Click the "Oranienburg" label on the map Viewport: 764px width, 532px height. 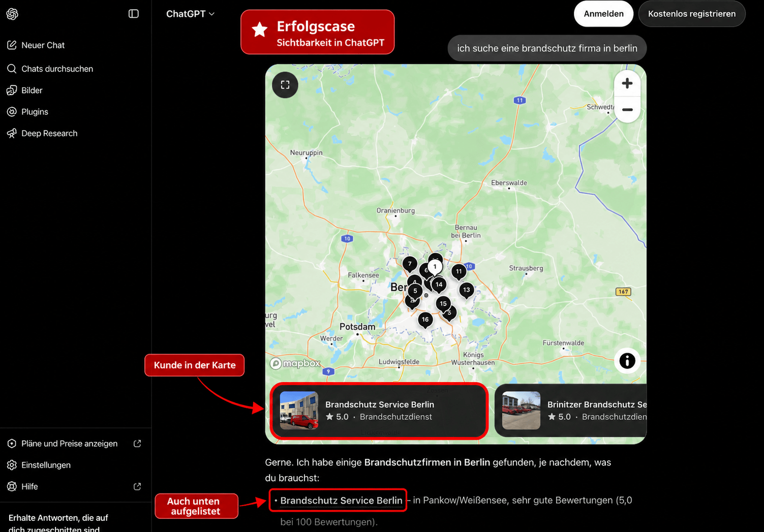tap(395, 210)
